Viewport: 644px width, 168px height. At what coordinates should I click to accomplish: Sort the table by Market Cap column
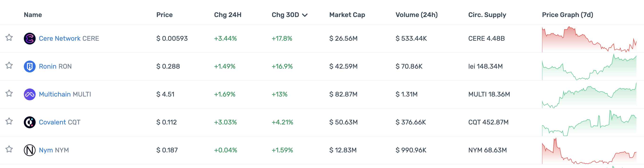(347, 15)
